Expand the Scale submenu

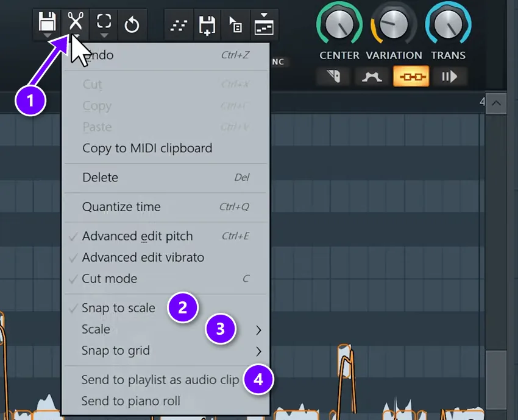click(x=165, y=329)
